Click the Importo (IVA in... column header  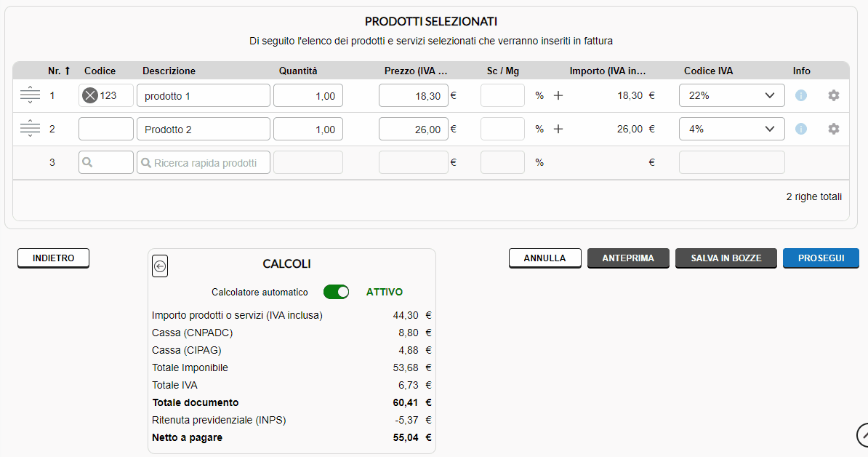click(x=607, y=71)
